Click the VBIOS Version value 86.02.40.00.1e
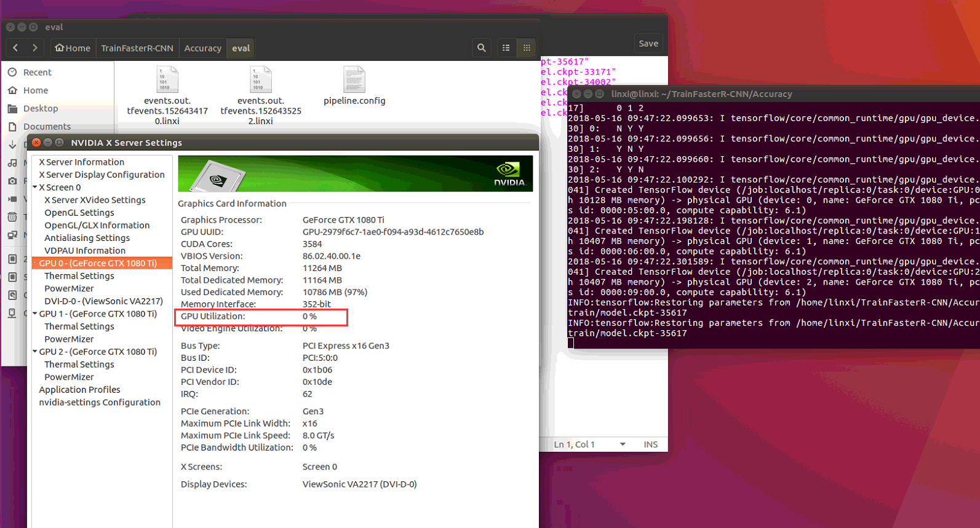 click(332, 256)
